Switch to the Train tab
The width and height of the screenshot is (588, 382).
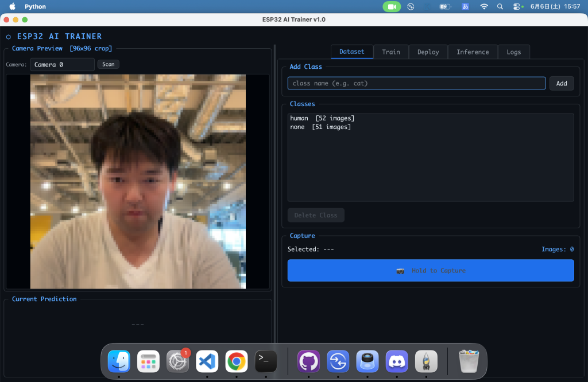(x=390, y=52)
